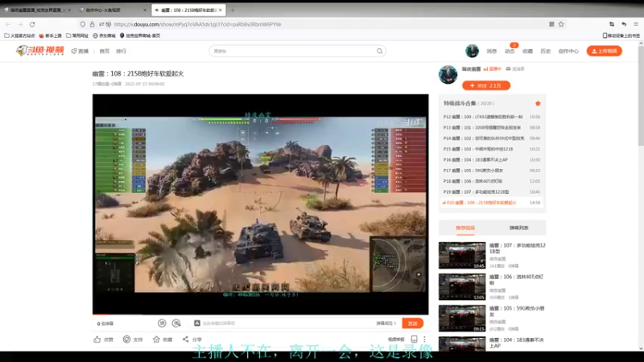Play P16 episode 104 in collection list
This screenshot has height=362, width=644.
point(492,159)
